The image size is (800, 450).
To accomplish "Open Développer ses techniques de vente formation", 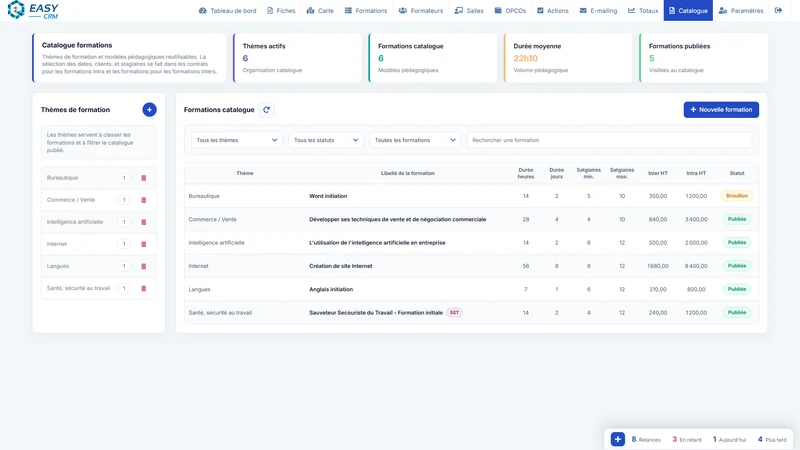I will [x=397, y=219].
